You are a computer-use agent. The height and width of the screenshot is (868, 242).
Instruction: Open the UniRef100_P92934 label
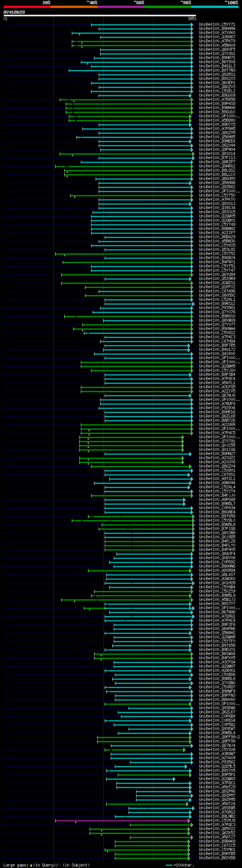pos(217,408)
